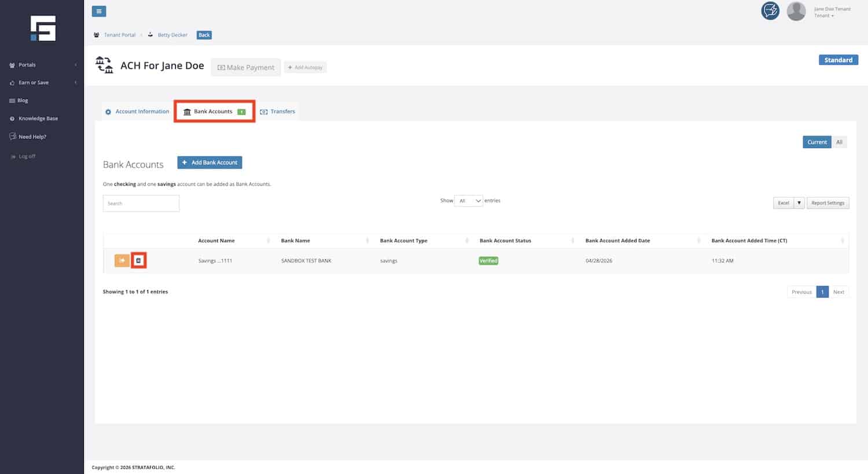The width and height of the screenshot is (868, 474).
Task: Go to the Previous page
Action: 801,292
